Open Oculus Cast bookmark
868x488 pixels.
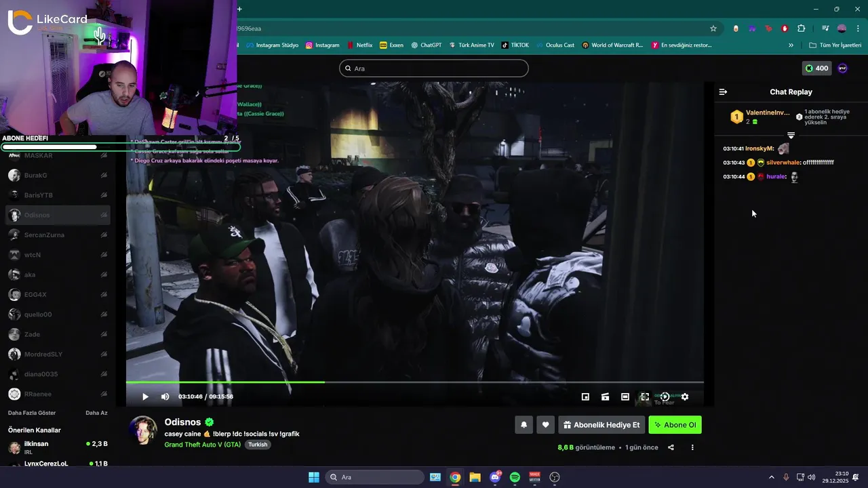point(555,45)
